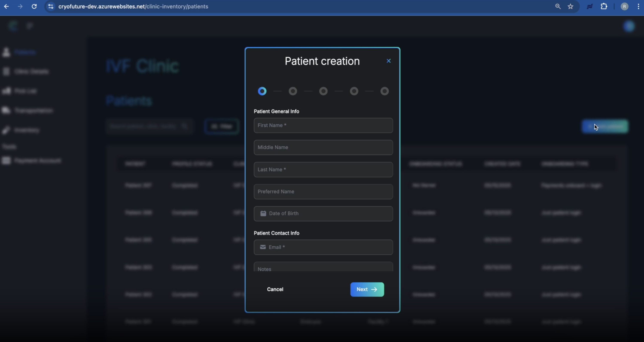Bookmark this page with star icon
Image resolution: width=644 pixels, height=342 pixels.
[571, 6]
